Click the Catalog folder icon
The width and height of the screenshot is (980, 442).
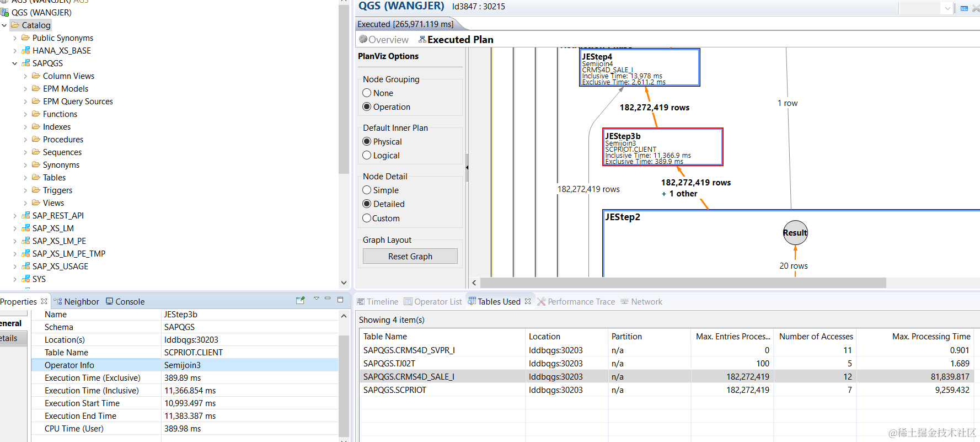pos(15,25)
